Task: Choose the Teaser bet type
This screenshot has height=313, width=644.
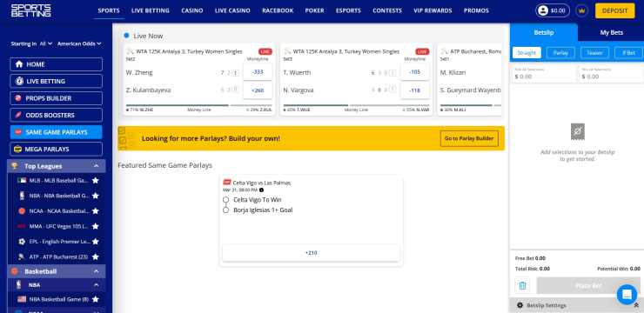Action: (594, 53)
